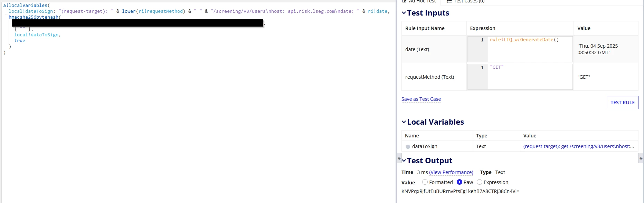Click the local!dataToSign, argument line
Screen dimensions: 644x203
(37, 35)
